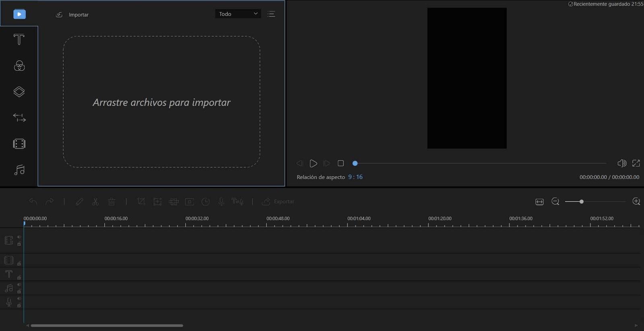Click the music track note icon
The height and width of the screenshot is (331, 644).
pyautogui.click(x=9, y=288)
